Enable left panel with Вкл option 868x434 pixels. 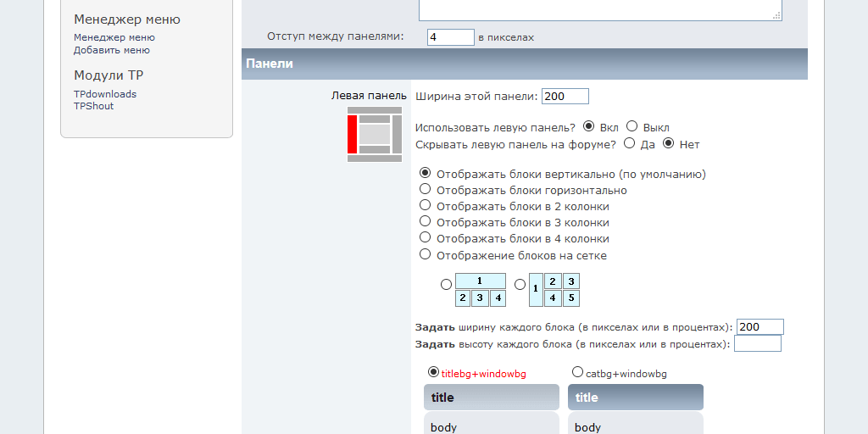pos(589,126)
